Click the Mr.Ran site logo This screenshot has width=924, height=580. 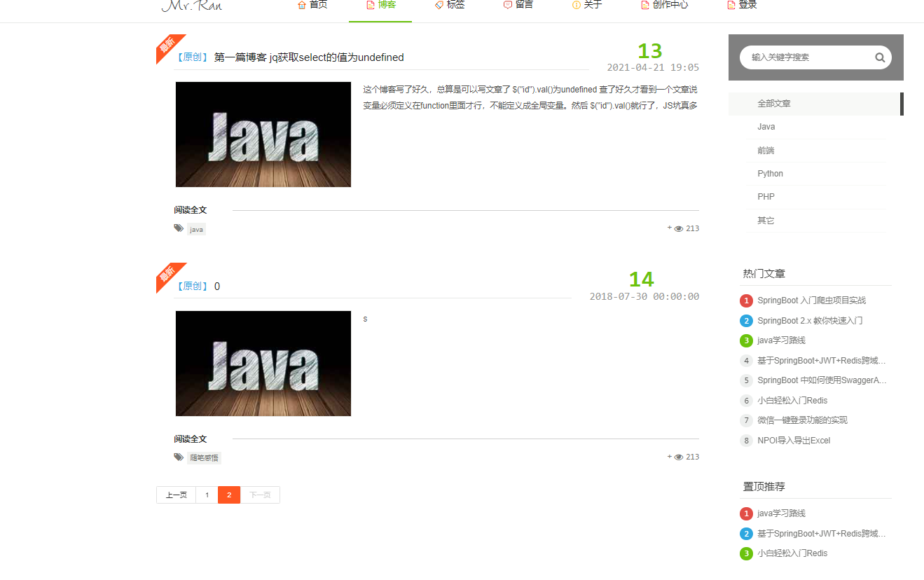tap(191, 6)
